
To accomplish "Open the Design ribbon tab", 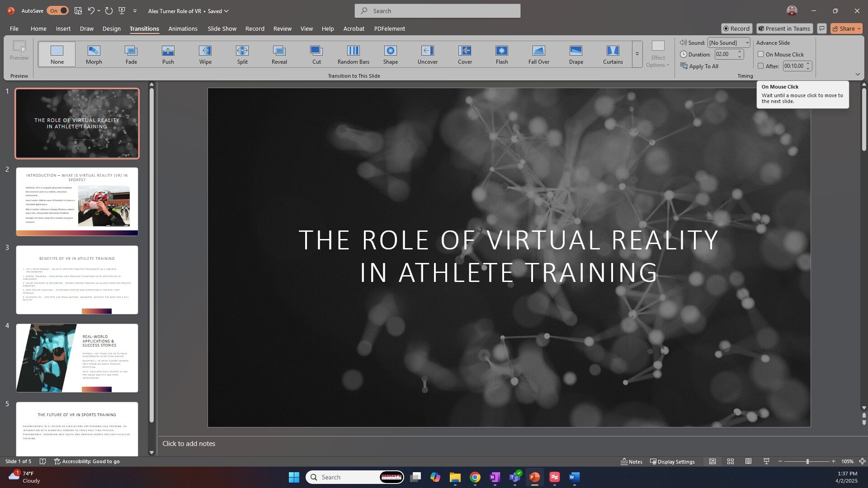I will coord(111,28).
